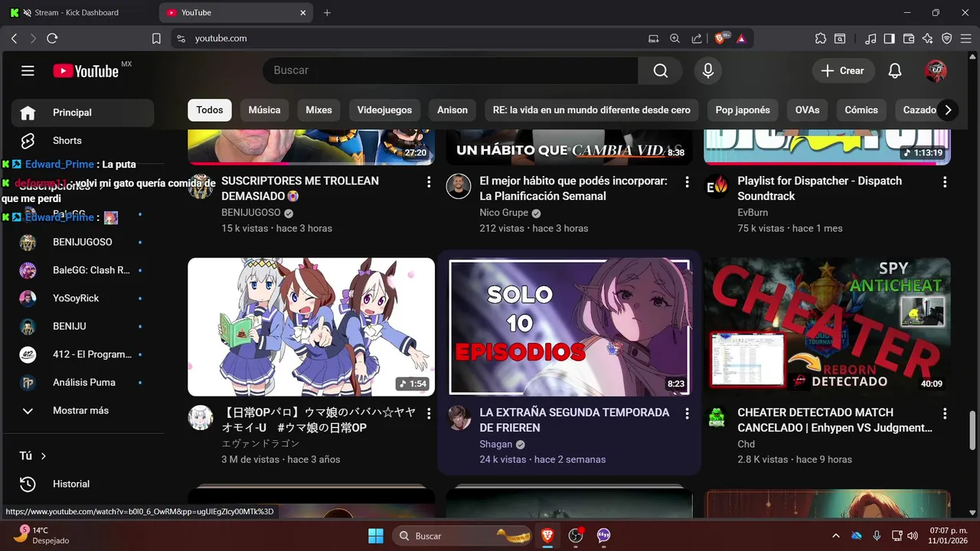Open the account avatar menu
The width and height of the screenshot is (980, 551).
(936, 70)
